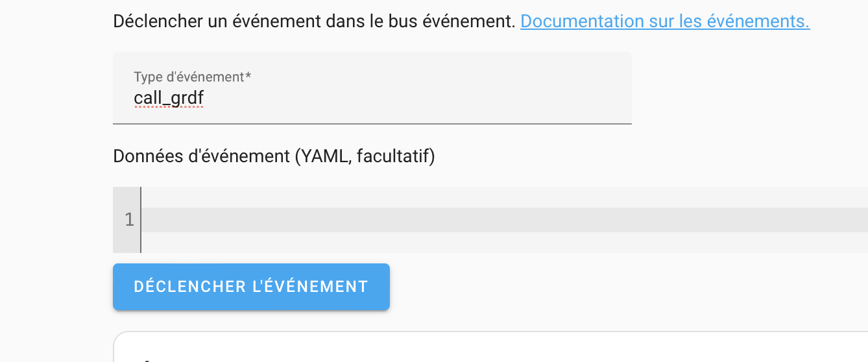Click the empty editor area below line 1

coord(504,243)
